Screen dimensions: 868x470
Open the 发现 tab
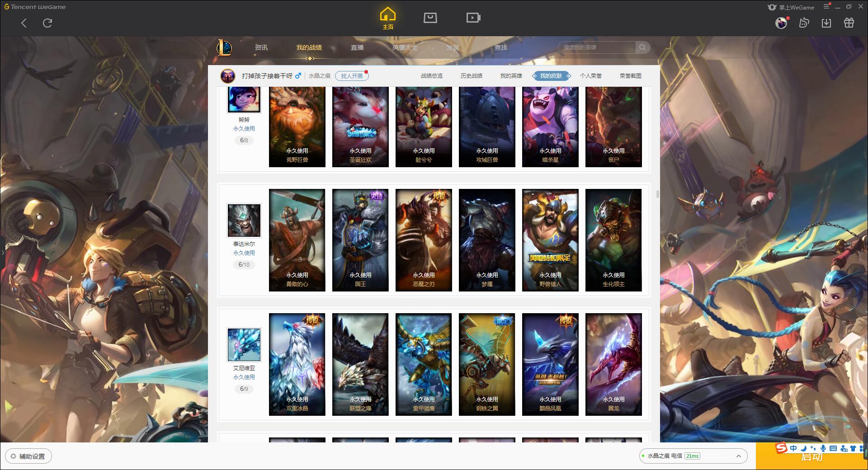coord(453,47)
